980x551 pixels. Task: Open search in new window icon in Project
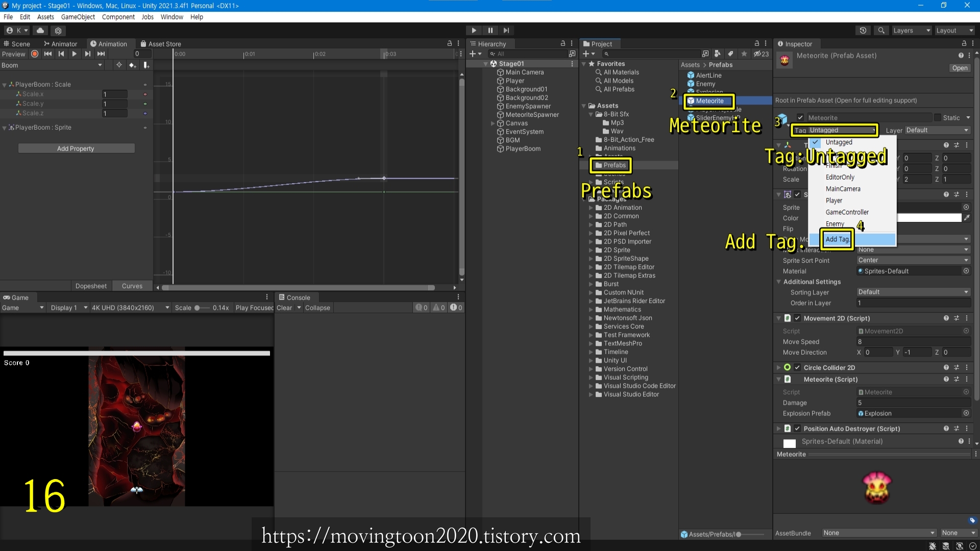coord(705,54)
